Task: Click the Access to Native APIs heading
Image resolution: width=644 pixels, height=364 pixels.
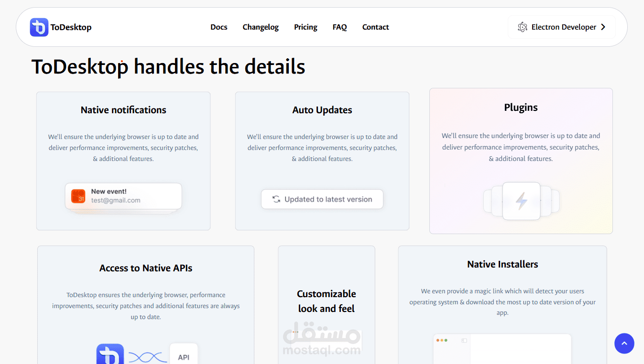Action: pyautogui.click(x=146, y=268)
